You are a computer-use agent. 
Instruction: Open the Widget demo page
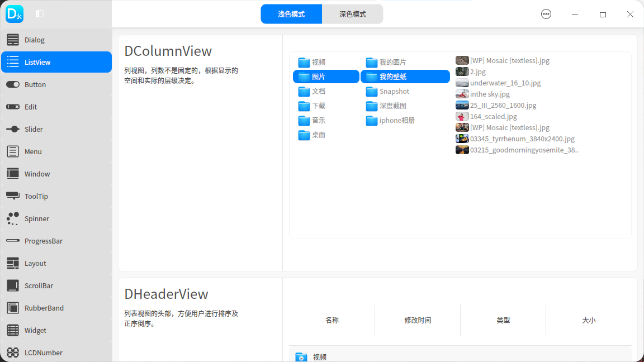(x=13, y=330)
